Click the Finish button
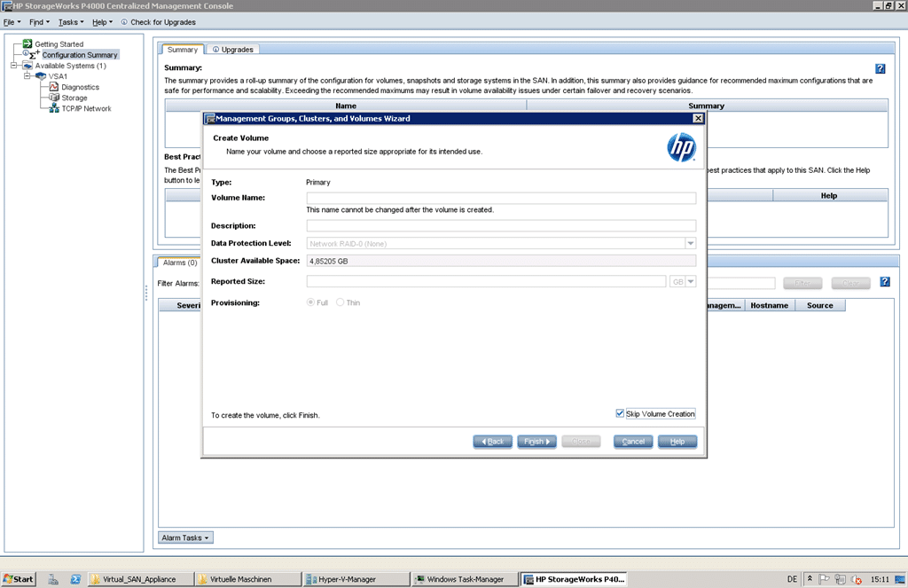 (536, 442)
